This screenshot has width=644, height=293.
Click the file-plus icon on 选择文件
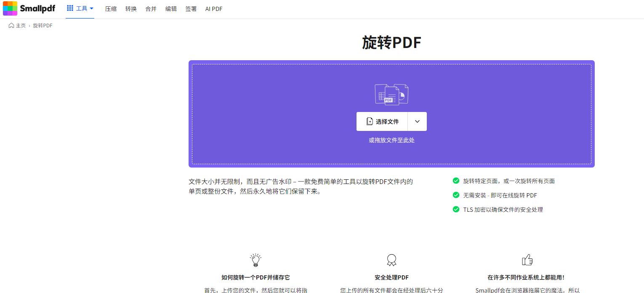[370, 122]
